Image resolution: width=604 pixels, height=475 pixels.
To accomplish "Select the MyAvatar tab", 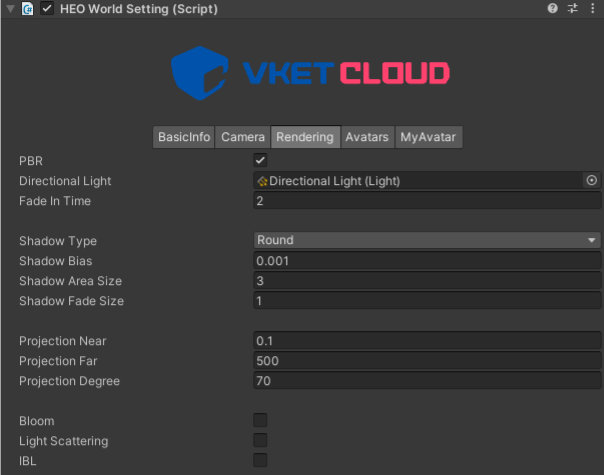I will 428,137.
